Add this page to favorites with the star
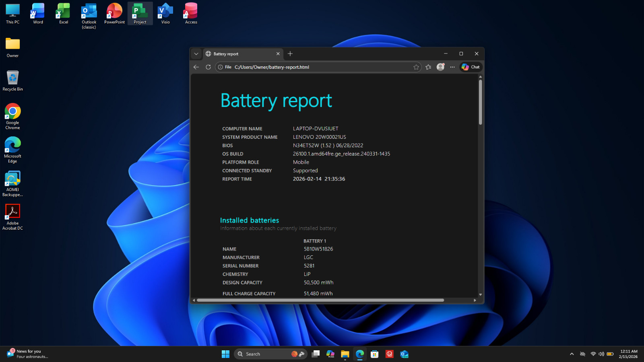 point(416,67)
